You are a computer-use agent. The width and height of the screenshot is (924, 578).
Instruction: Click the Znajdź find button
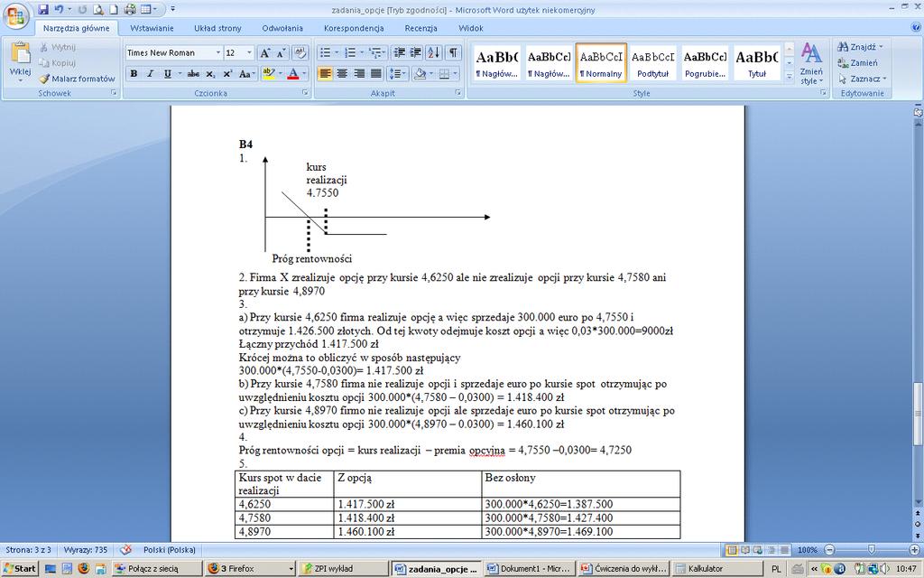coord(860,47)
